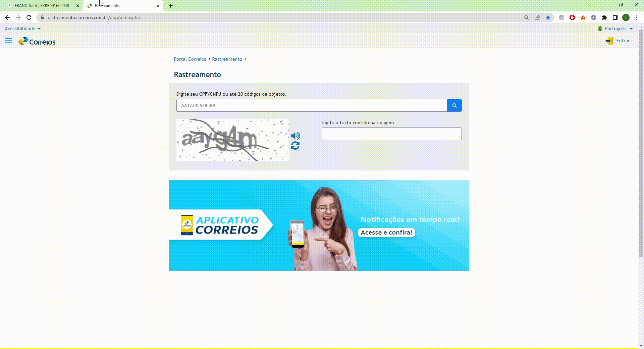This screenshot has width=644, height=349.
Task: Click the Portal Correios breadcrumb link
Action: tap(190, 59)
